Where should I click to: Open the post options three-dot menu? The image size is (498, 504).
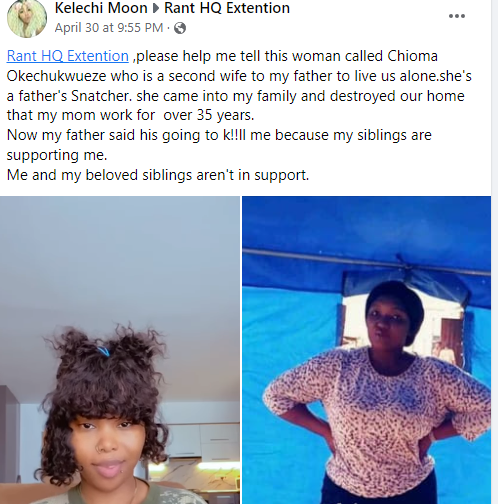tap(457, 16)
